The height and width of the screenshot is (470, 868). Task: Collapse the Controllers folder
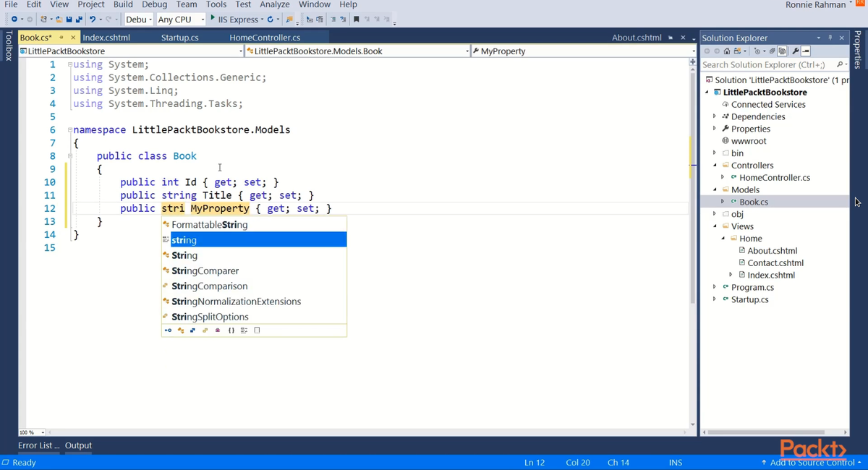coord(715,166)
